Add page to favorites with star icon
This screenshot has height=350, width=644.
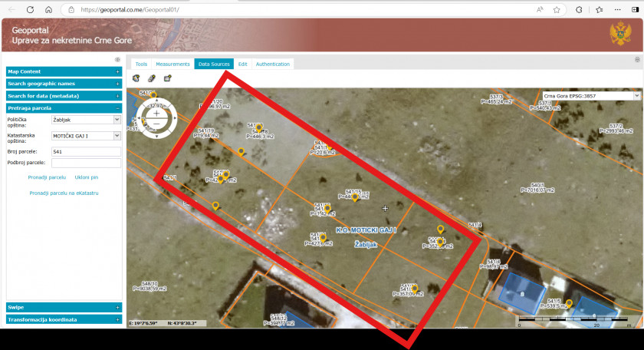[x=557, y=10]
